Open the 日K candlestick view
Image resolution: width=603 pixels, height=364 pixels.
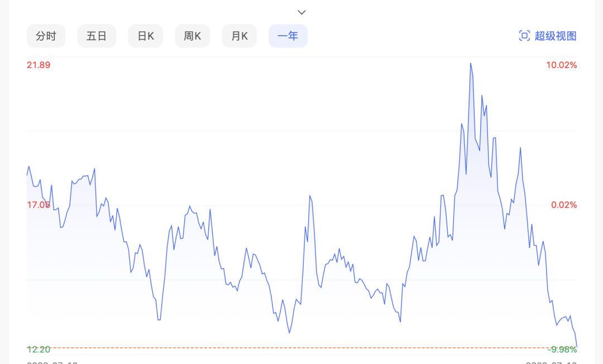tap(145, 36)
